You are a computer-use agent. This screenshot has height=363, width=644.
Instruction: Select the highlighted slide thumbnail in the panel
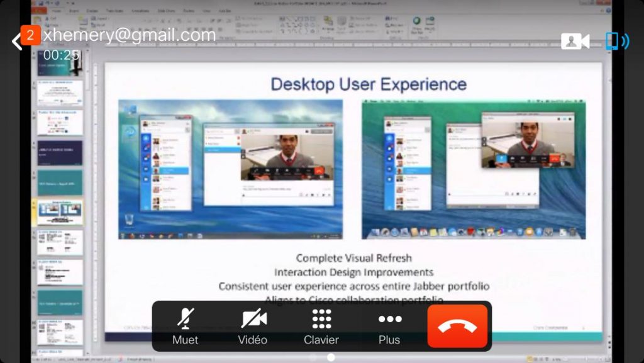(x=60, y=213)
